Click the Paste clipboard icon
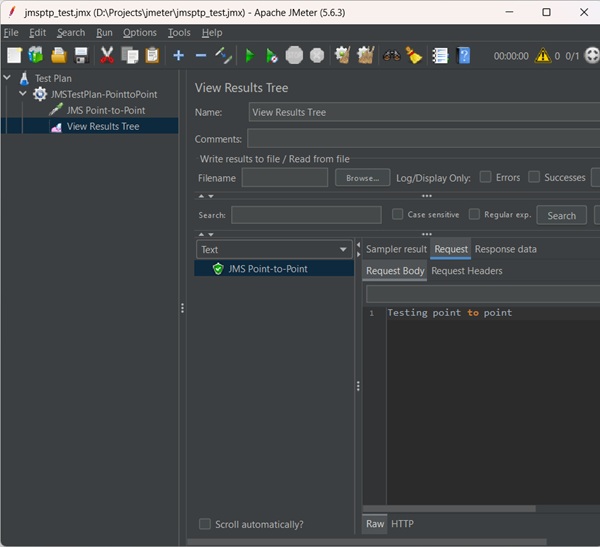The image size is (600, 547). pyautogui.click(x=152, y=56)
